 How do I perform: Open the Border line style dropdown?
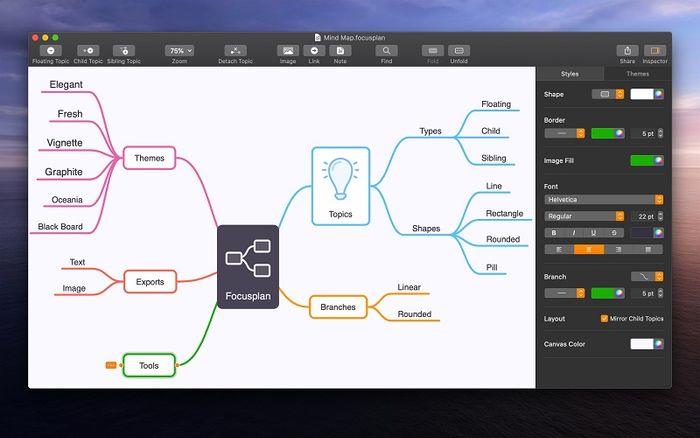point(565,133)
